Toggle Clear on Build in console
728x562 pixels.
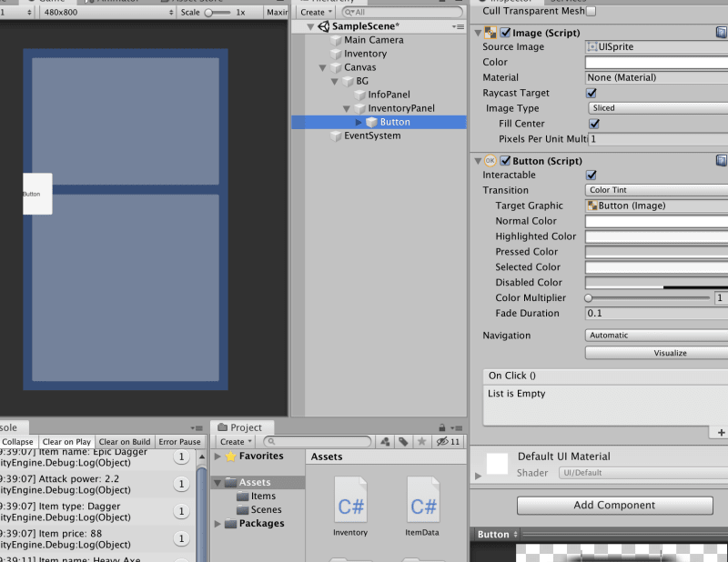click(125, 442)
